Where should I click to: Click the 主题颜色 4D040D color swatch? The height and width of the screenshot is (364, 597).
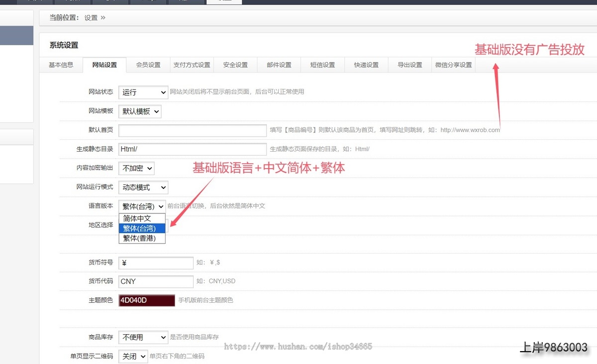tap(147, 300)
